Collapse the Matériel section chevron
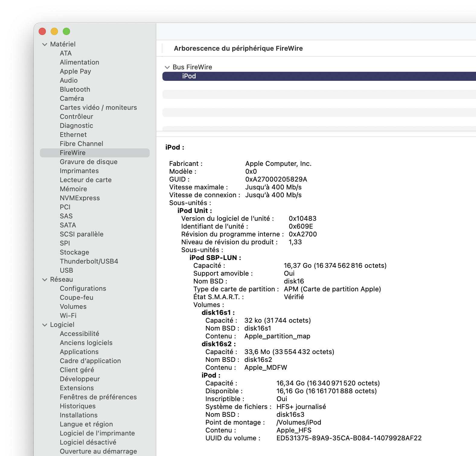The image size is (476, 456). 45,44
